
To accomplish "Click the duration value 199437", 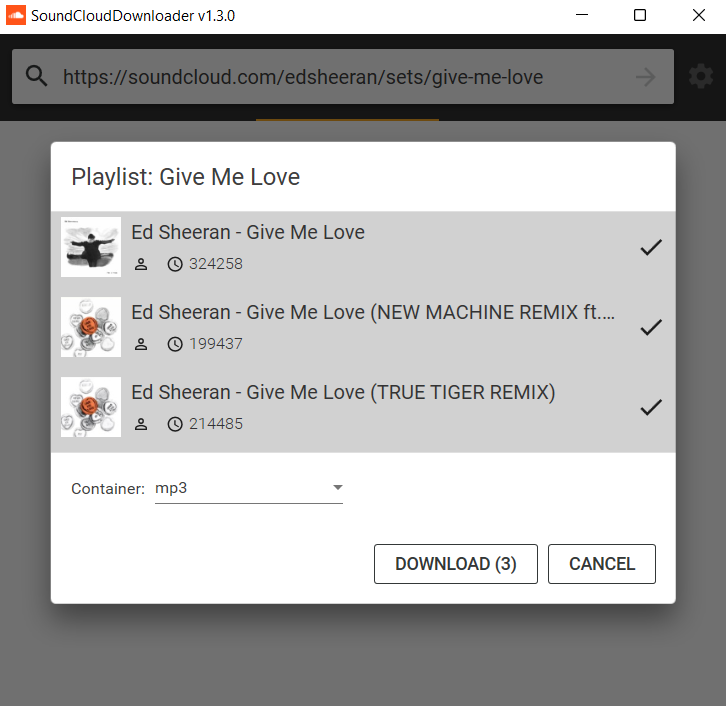I will click(x=216, y=344).
